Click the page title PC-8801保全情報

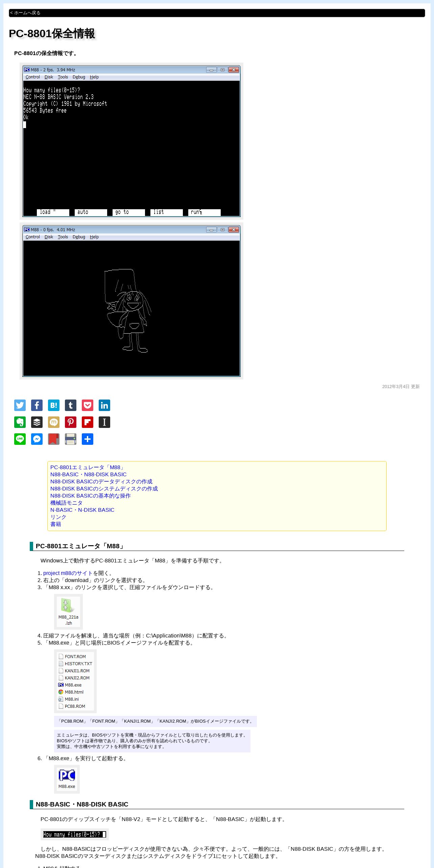52,33
